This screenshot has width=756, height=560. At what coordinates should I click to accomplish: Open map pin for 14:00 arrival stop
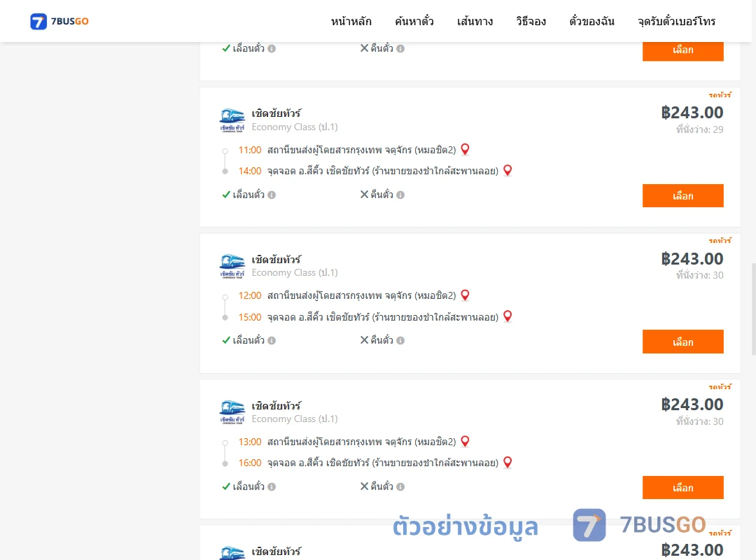(x=507, y=170)
